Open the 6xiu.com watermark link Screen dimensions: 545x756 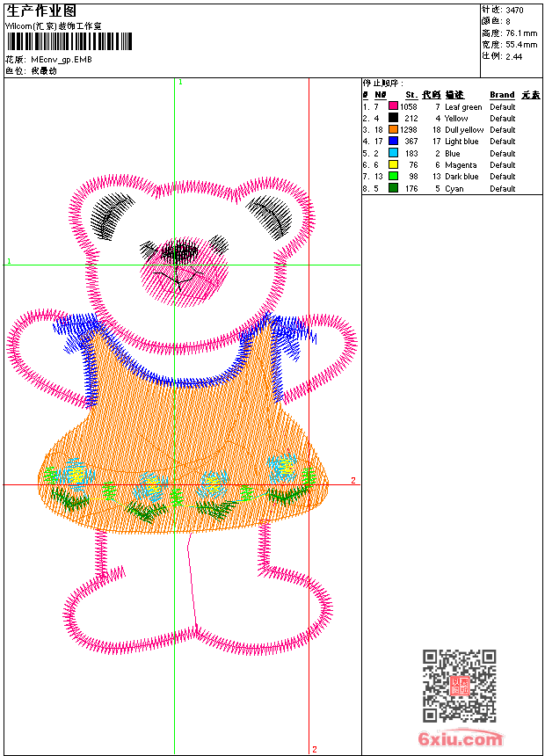[460, 739]
